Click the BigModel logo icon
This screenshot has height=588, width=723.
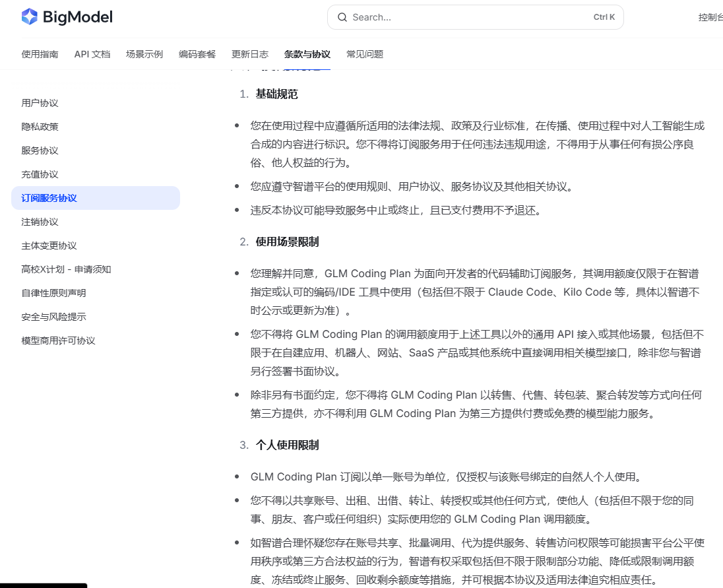[x=30, y=17]
